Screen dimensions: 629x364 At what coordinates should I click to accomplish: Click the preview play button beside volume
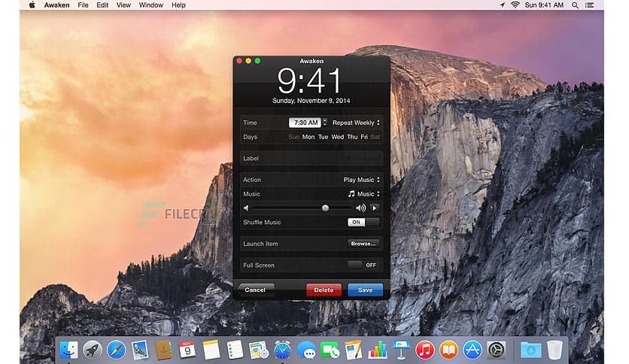[x=375, y=208]
